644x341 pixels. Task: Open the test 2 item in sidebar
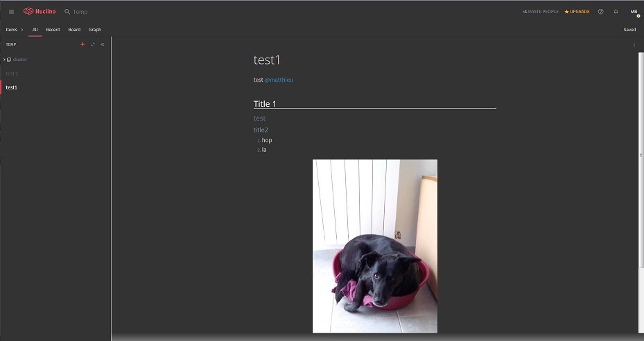coord(12,73)
